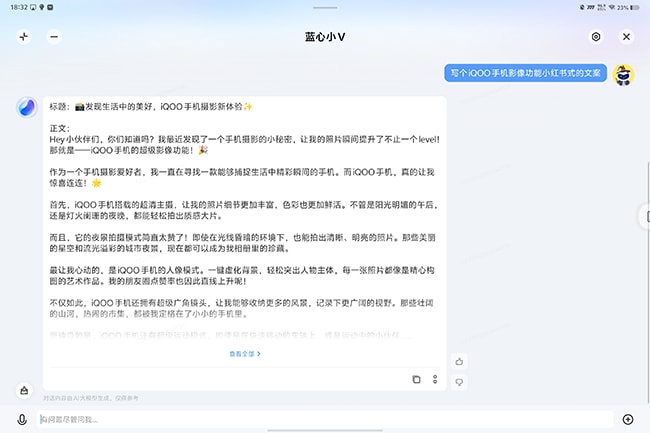Tap the side edge handle on right

click(645, 215)
